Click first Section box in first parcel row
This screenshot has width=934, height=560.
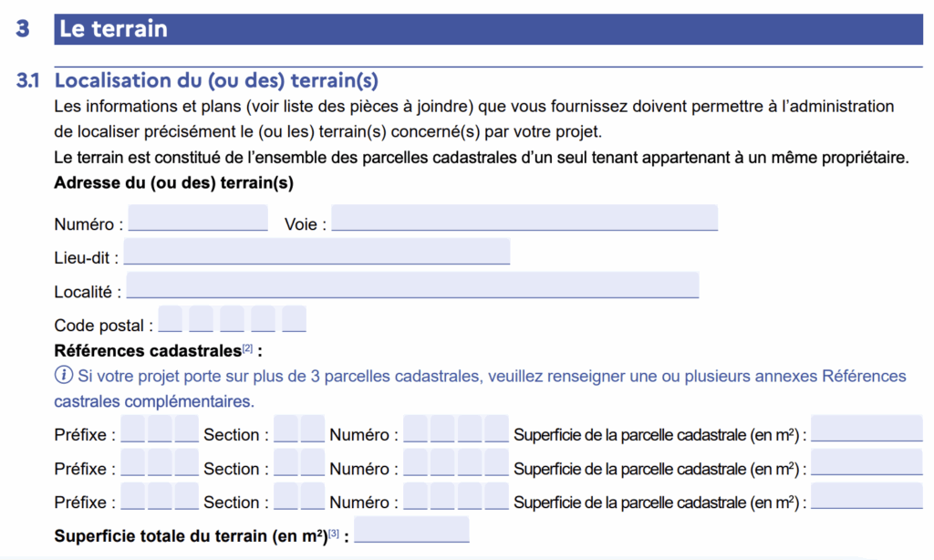coord(285,429)
